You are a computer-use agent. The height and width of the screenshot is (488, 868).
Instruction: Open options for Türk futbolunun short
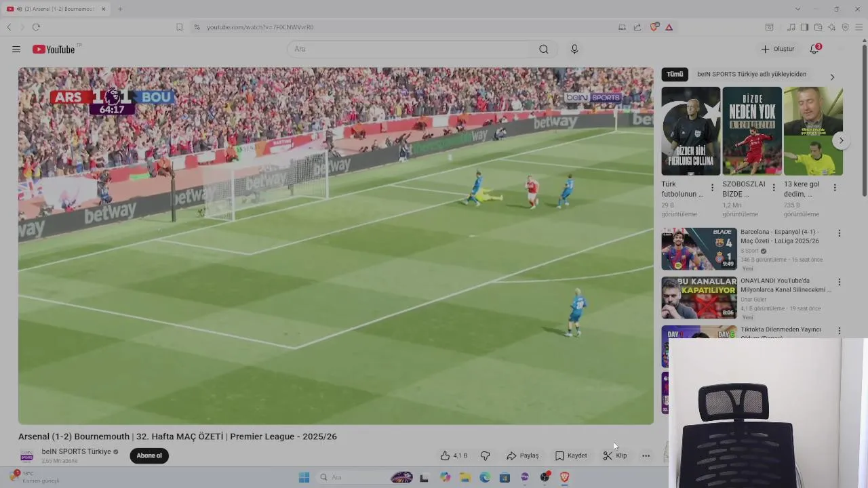[712, 188]
